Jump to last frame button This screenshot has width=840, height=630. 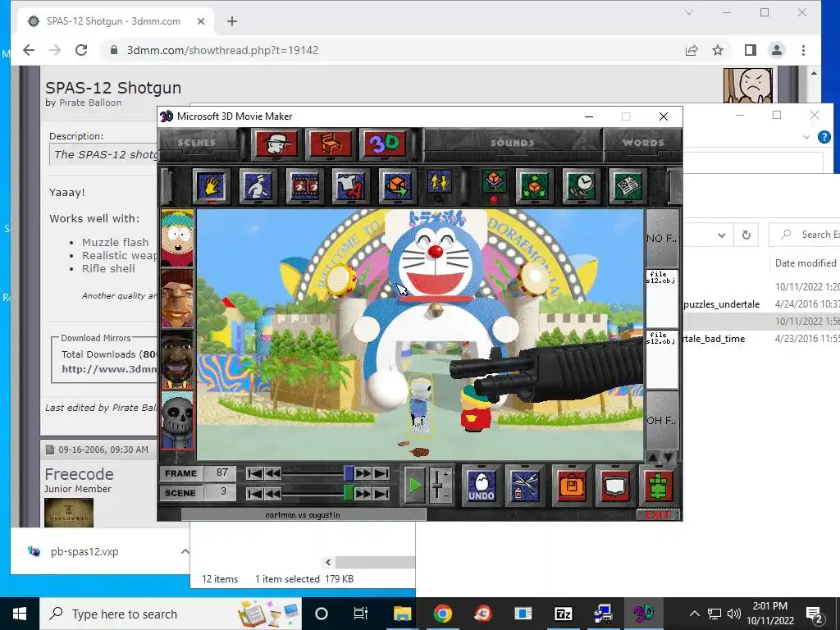pyautogui.click(x=381, y=473)
